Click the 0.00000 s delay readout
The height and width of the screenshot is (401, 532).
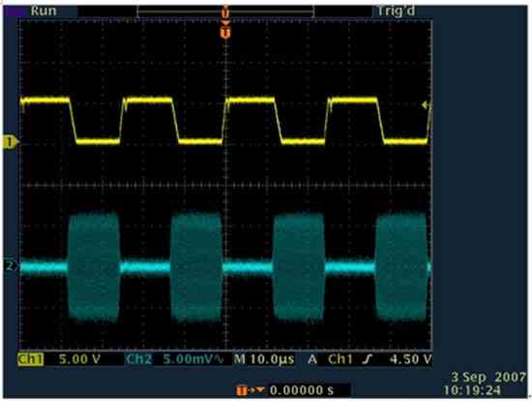point(302,390)
